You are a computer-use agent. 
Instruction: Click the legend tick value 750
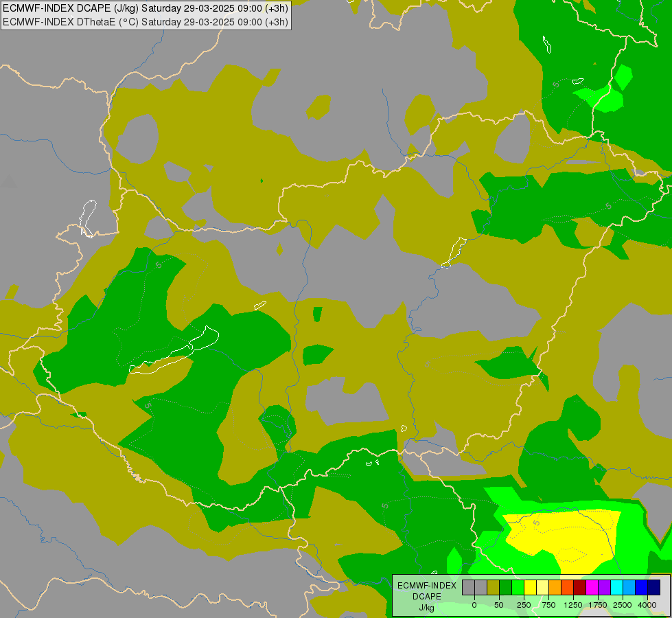(548, 605)
